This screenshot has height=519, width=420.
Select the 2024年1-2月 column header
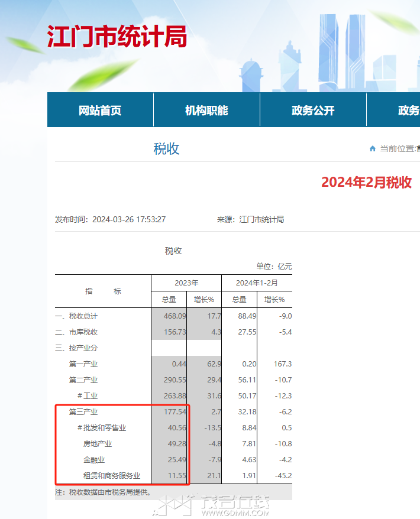(x=257, y=283)
